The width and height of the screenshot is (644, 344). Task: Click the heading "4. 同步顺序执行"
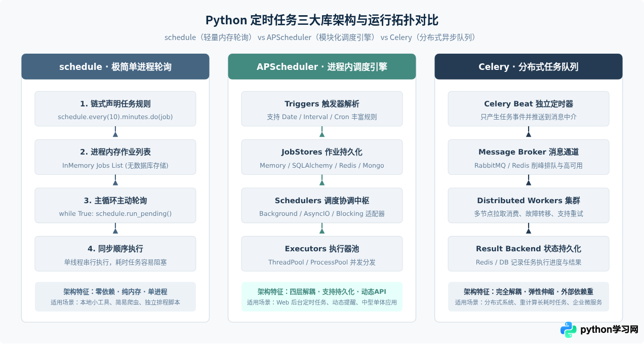(x=115, y=249)
